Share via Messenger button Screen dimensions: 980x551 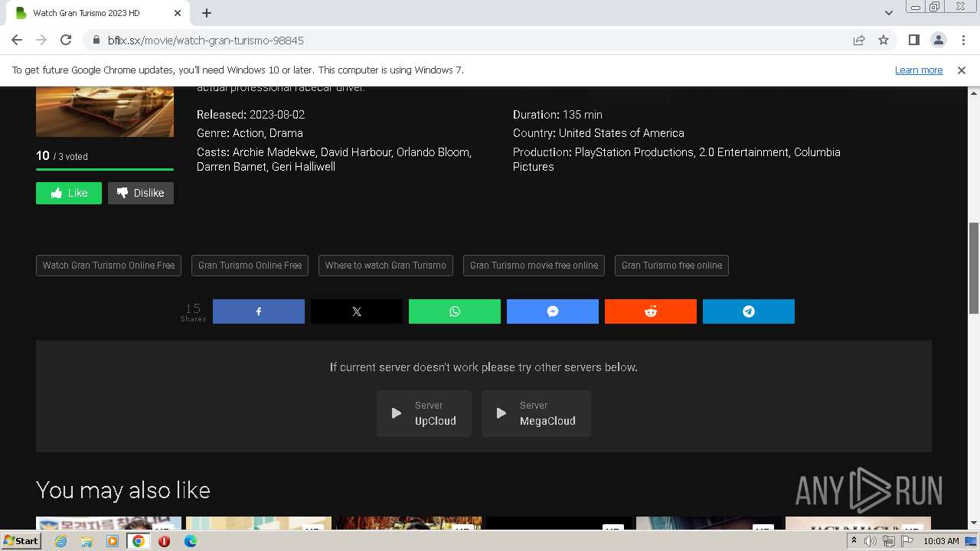[553, 311]
